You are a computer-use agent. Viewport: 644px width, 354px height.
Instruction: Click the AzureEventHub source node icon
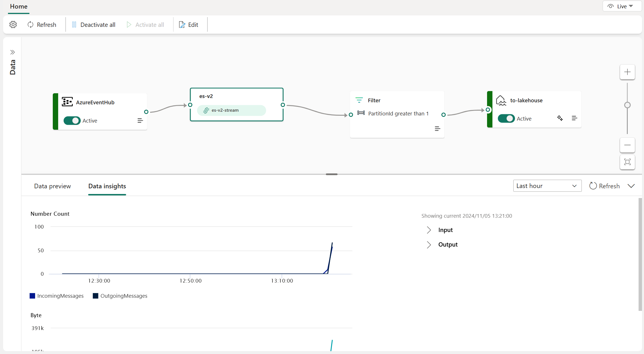click(x=67, y=102)
